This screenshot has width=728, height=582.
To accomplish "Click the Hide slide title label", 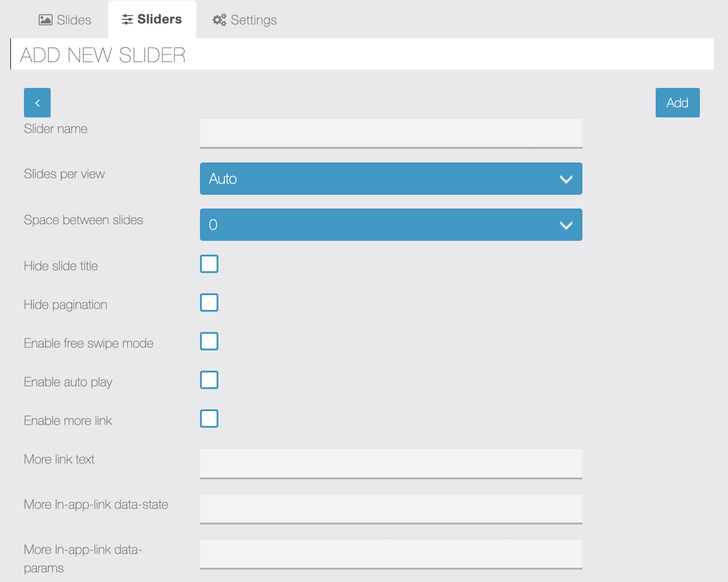I will pyautogui.click(x=61, y=266).
